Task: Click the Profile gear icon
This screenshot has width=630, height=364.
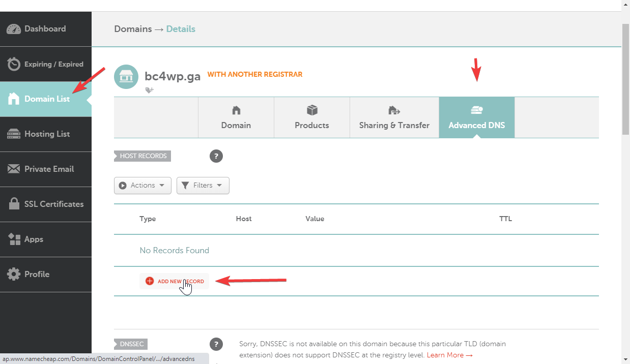Action: pos(14,274)
